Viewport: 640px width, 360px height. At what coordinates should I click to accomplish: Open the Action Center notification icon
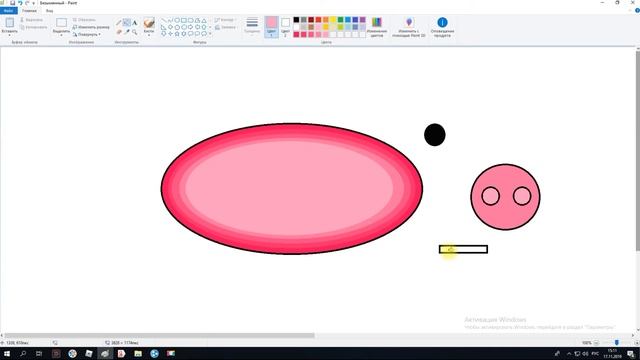[x=631, y=353]
